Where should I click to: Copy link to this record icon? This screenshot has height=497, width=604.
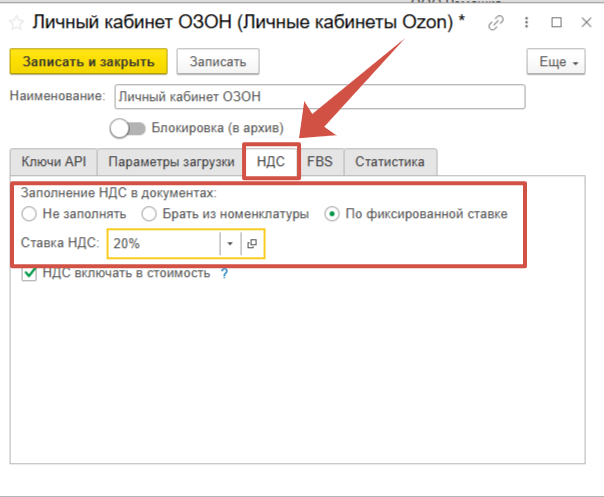pyautogui.click(x=496, y=22)
